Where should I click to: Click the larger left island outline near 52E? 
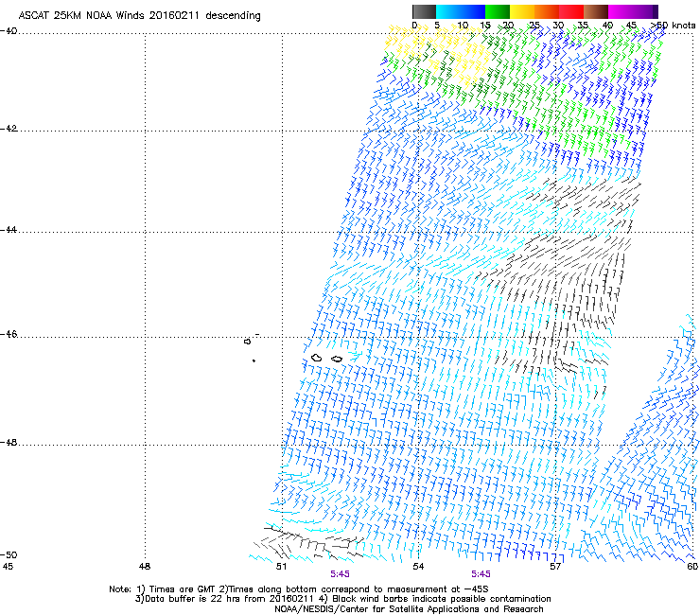click(x=317, y=358)
